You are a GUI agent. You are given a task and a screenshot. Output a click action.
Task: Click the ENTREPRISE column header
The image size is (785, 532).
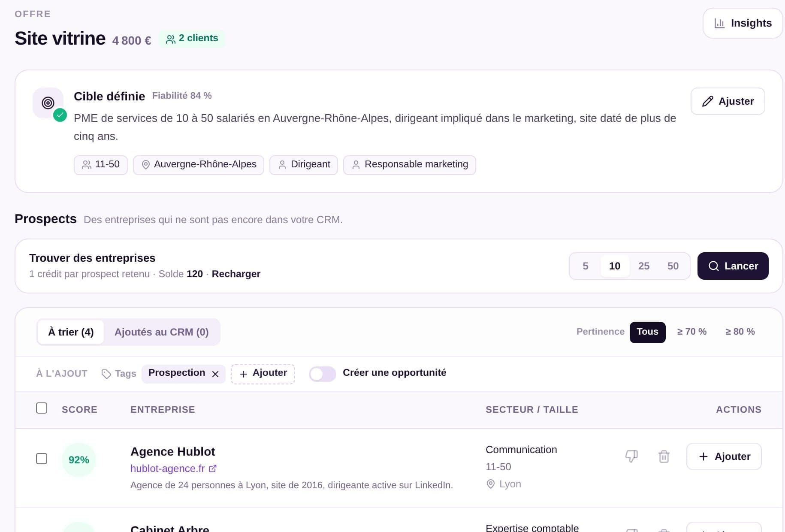point(163,410)
